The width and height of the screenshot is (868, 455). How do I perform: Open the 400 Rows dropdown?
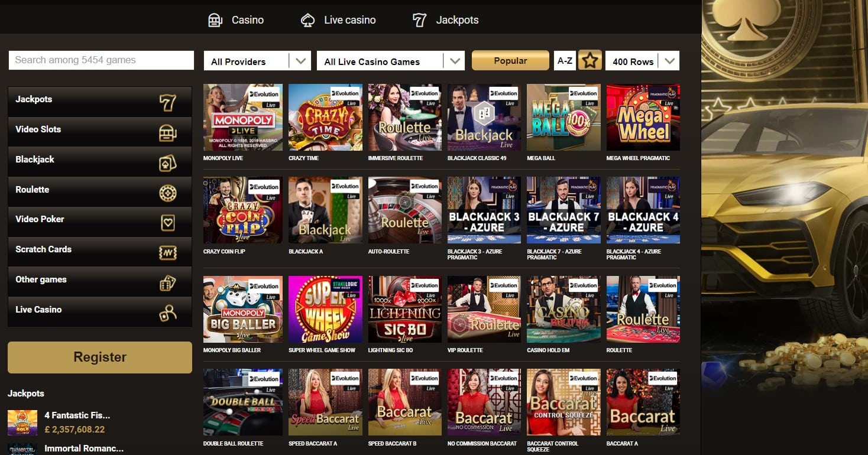(x=643, y=61)
